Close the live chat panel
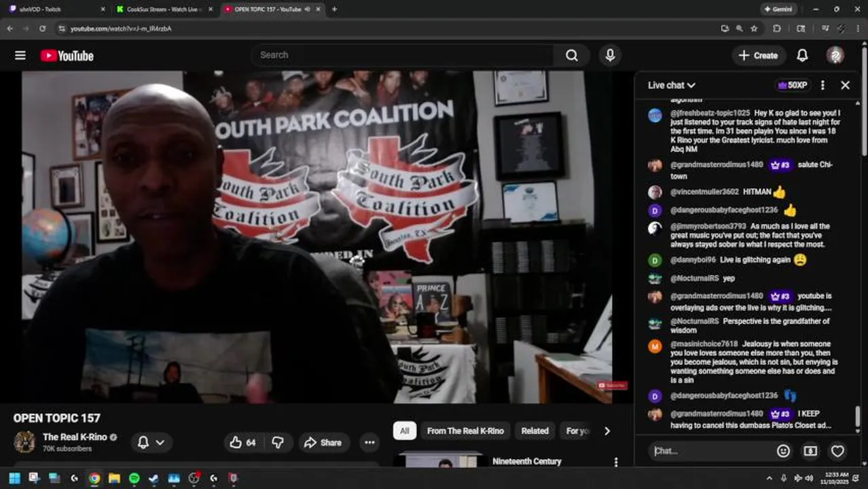The image size is (868, 489). (x=845, y=85)
